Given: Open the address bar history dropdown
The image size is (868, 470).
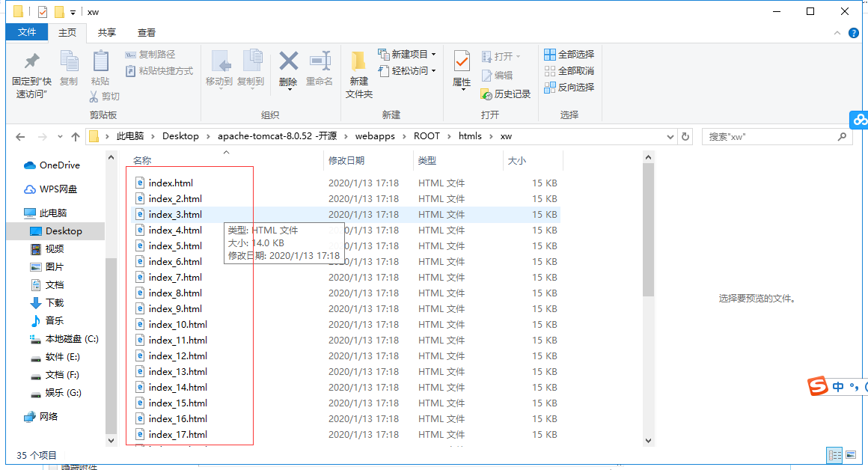Looking at the screenshot, I should (670, 137).
